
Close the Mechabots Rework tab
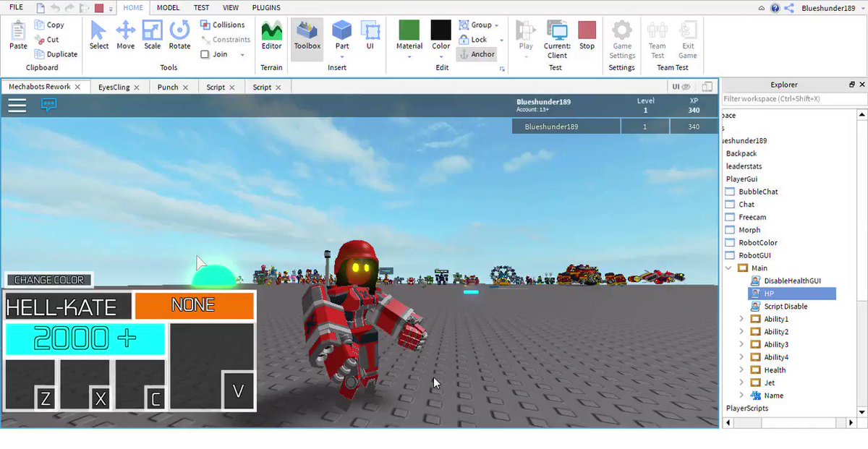[x=77, y=87]
